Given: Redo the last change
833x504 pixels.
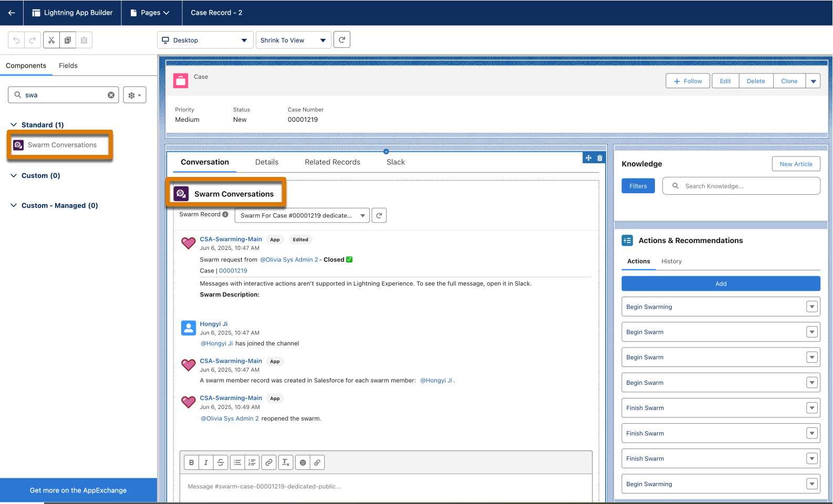Looking at the screenshot, I should click(x=33, y=40).
